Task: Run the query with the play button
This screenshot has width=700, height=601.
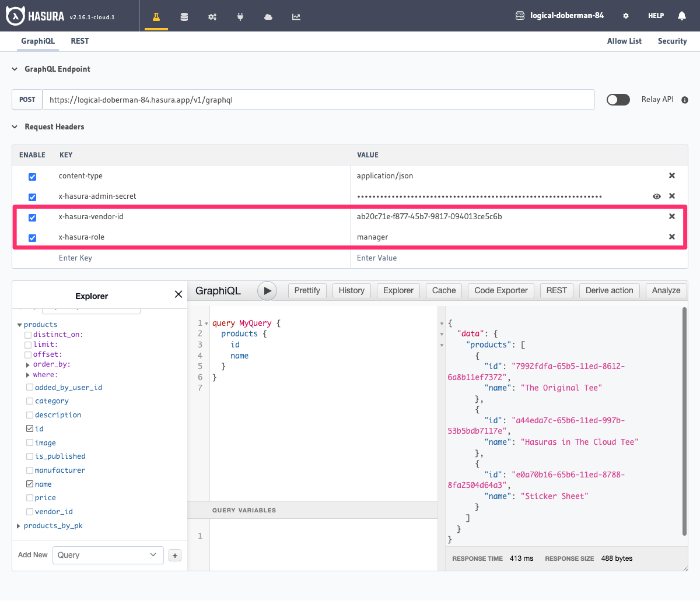Action: click(267, 290)
